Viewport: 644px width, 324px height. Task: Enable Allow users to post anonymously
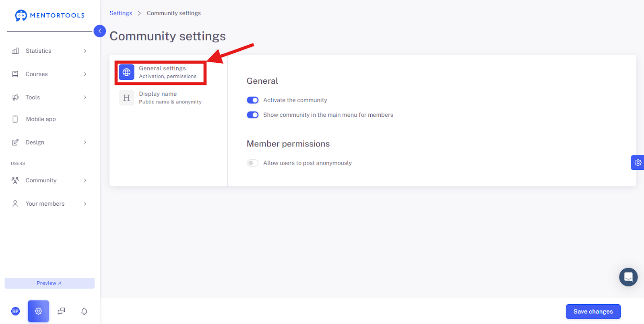(253, 163)
